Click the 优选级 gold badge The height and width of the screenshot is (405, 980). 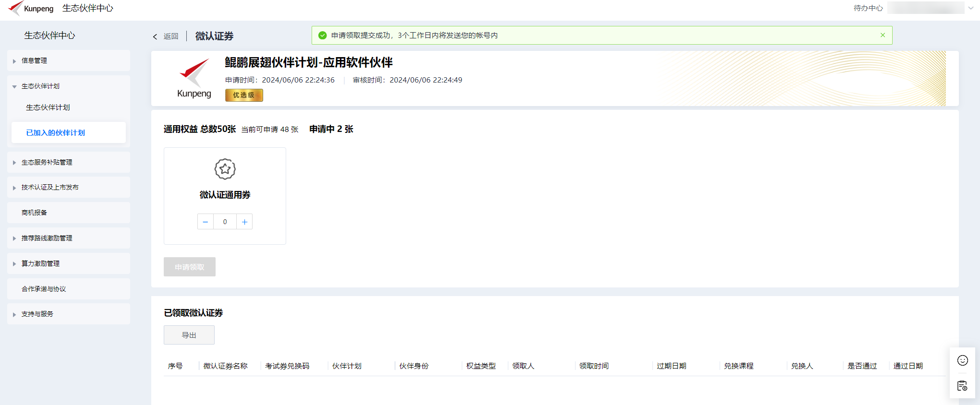244,95
